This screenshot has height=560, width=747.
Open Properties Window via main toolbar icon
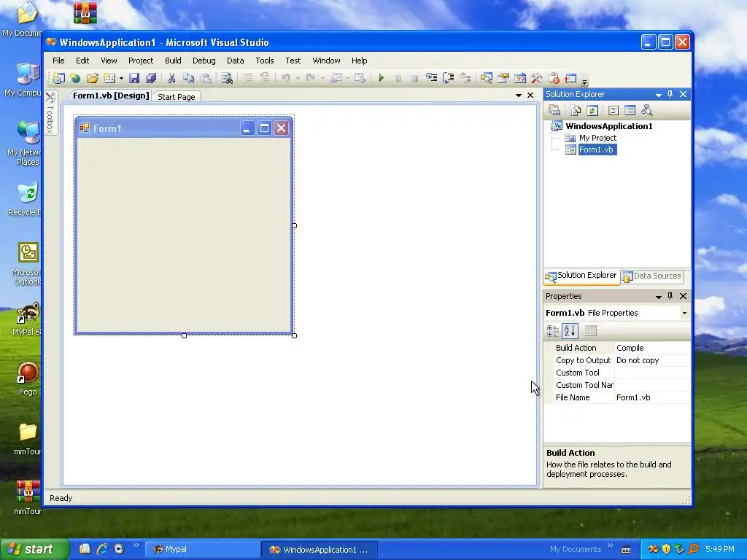pyautogui.click(x=503, y=78)
